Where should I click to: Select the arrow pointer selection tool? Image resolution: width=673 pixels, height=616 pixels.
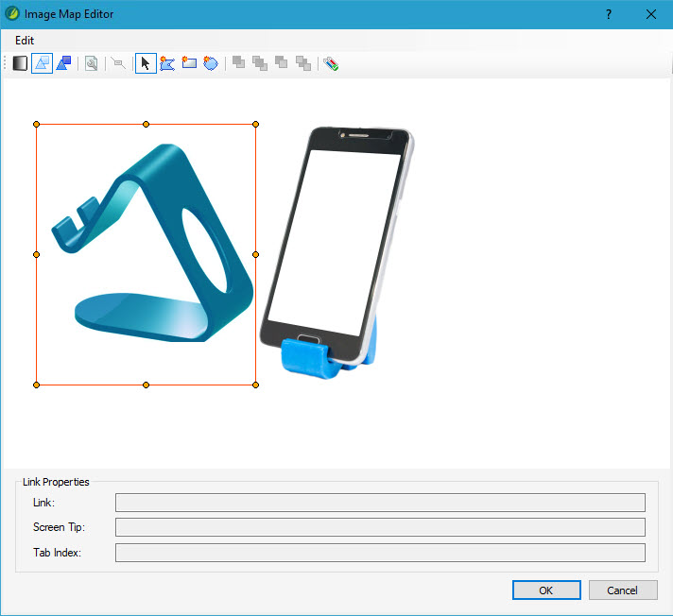pyautogui.click(x=146, y=63)
